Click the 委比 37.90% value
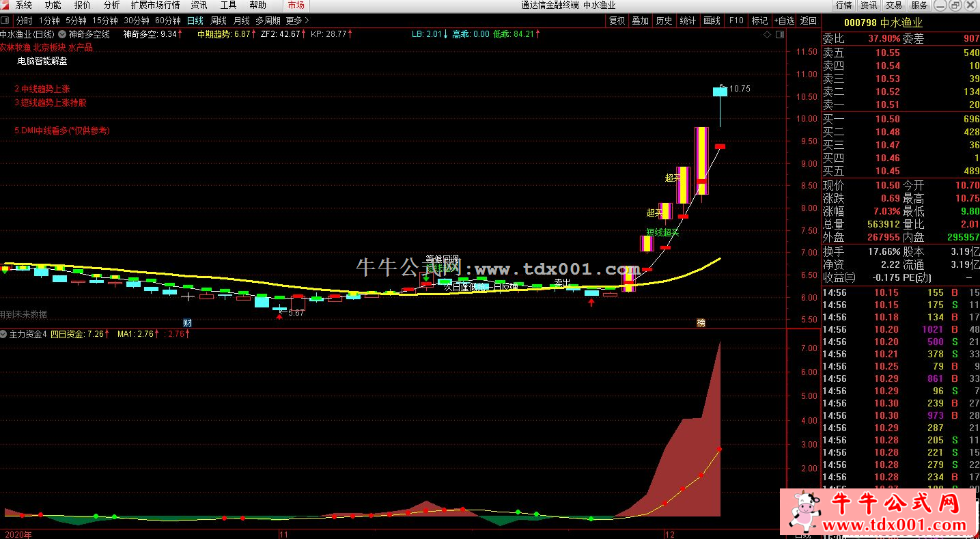The width and height of the screenshot is (980, 539). click(x=884, y=39)
